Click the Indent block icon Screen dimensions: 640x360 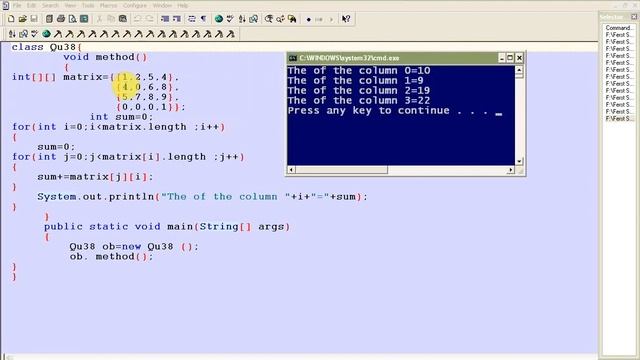(x=165, y=19)
